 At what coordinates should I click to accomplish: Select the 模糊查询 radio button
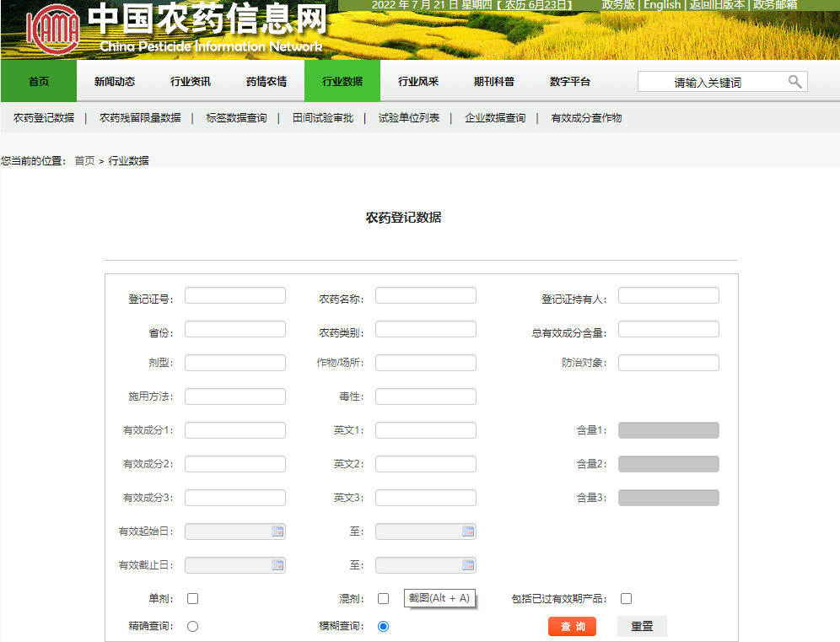(x=384, y=626)
